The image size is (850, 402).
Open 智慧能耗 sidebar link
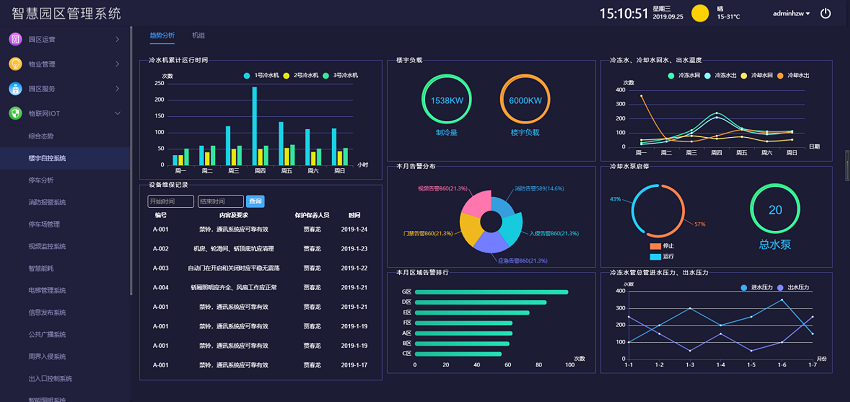click(42, 268)
